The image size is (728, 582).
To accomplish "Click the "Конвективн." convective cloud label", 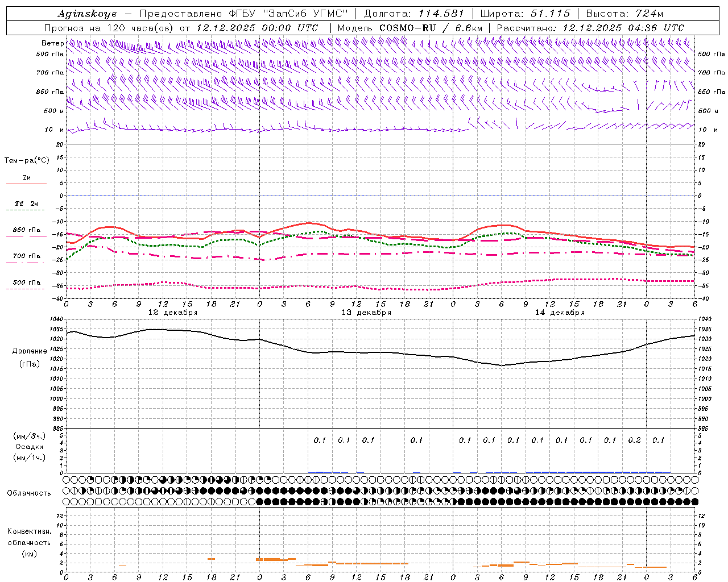I will (30, 531).
